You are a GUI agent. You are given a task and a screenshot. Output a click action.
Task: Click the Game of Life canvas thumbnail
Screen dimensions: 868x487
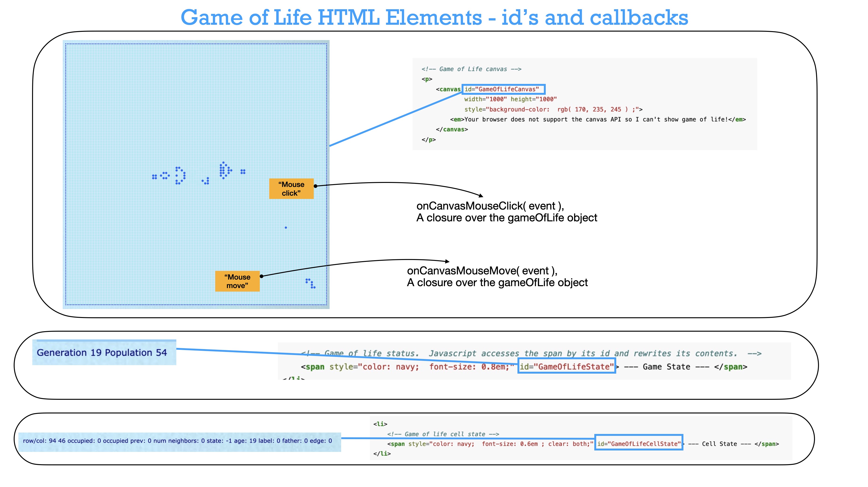point(196,174)
